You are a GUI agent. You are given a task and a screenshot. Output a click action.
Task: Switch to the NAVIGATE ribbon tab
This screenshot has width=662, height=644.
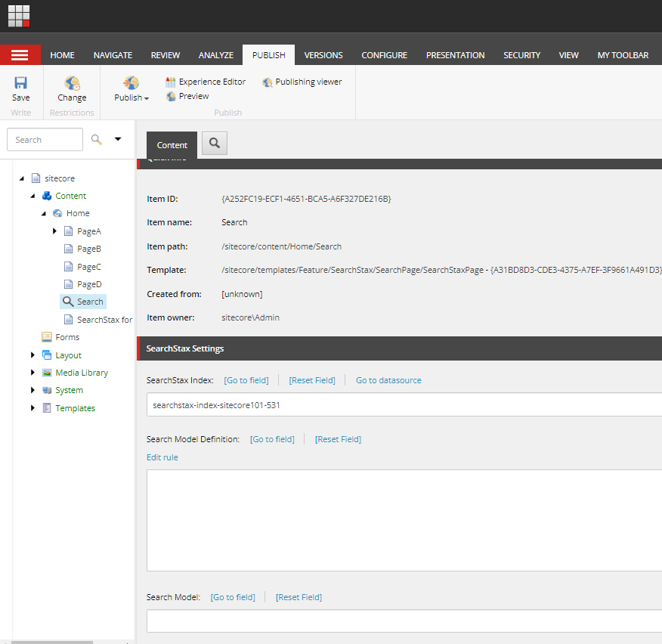click(x=113, y=55)
